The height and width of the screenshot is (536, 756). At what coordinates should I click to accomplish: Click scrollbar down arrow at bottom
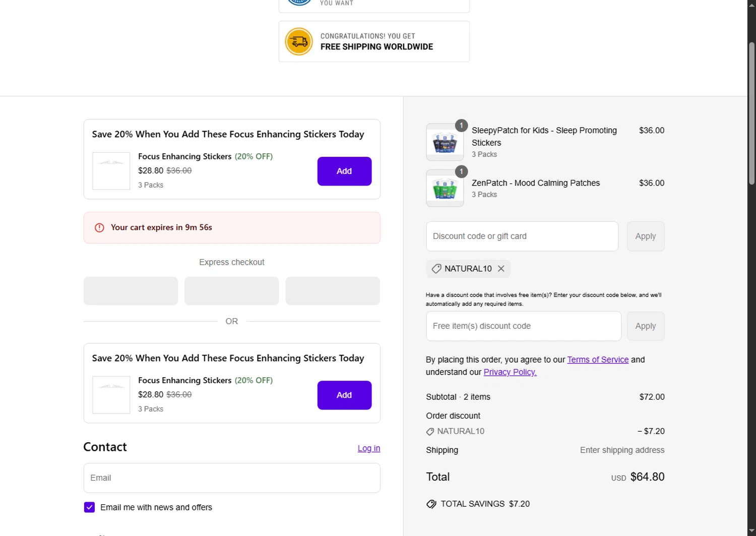pos(751,531)
